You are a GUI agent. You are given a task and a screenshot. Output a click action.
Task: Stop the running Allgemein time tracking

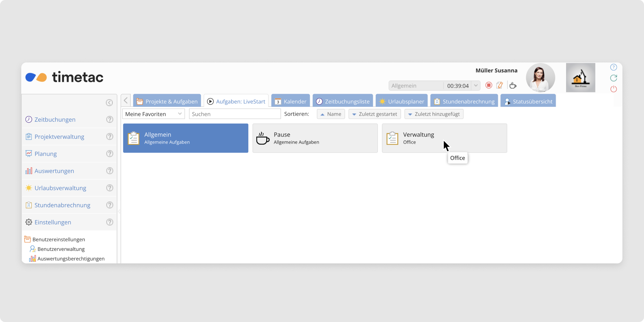[x=488, y=85]
